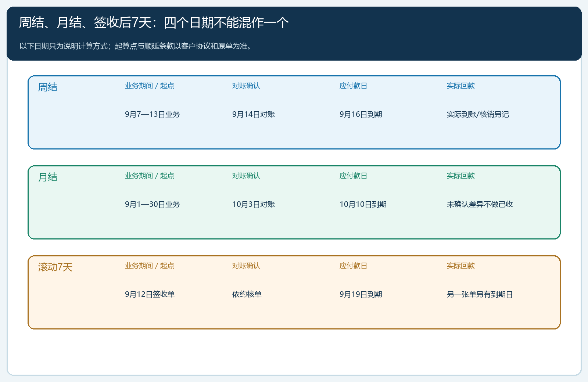Viewport: 588px width, 382px height.
Task: Select the text 9月12日签收单
Action: (150, 295)
